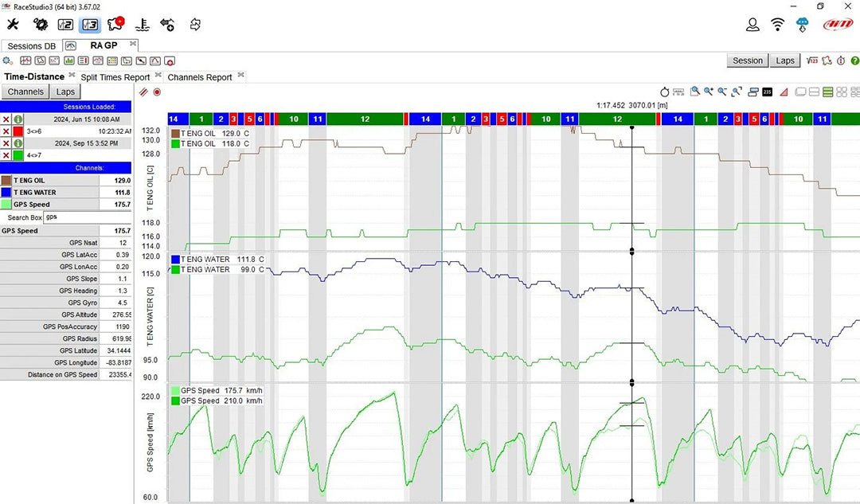Switch to RaceStudio 2 analysis icon
The width and height of the screenshot is (860, 504).
(x=65, y=24)
